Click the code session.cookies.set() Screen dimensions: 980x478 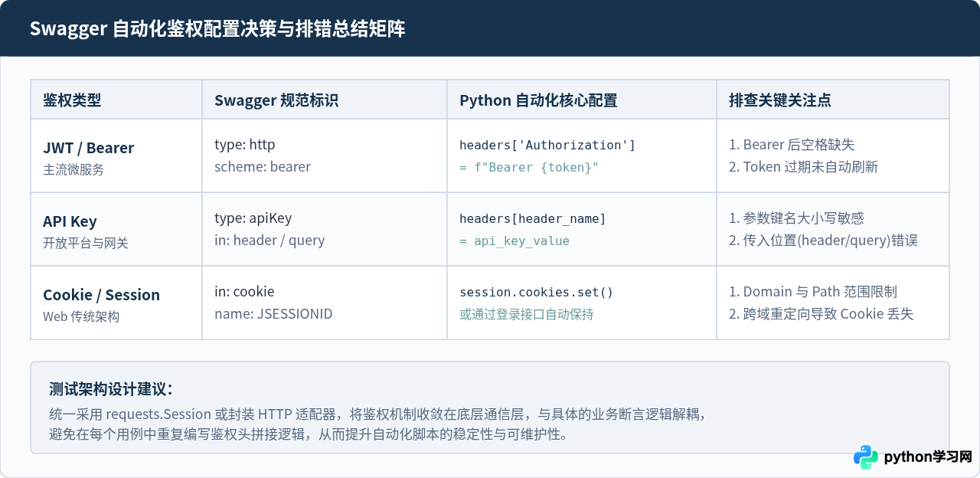point(537,292)
